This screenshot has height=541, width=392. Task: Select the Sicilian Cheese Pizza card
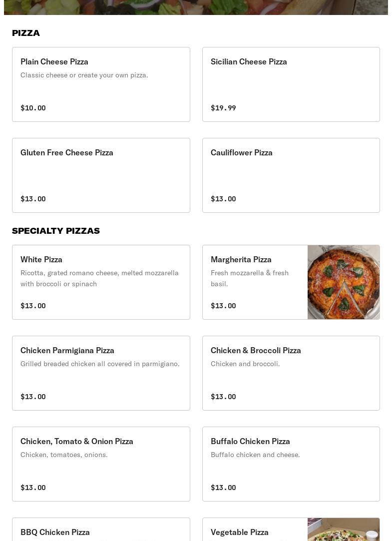[291, 84]
